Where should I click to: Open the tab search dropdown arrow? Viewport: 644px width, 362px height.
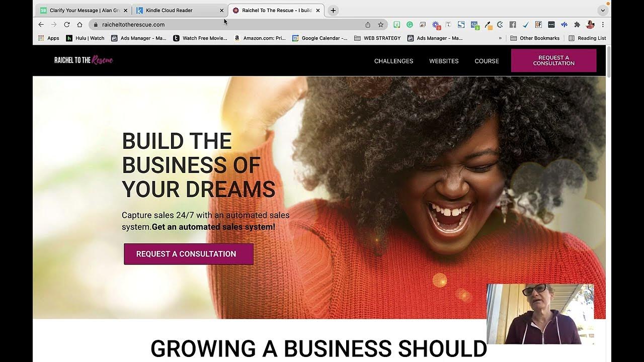[x=603, y=11]
